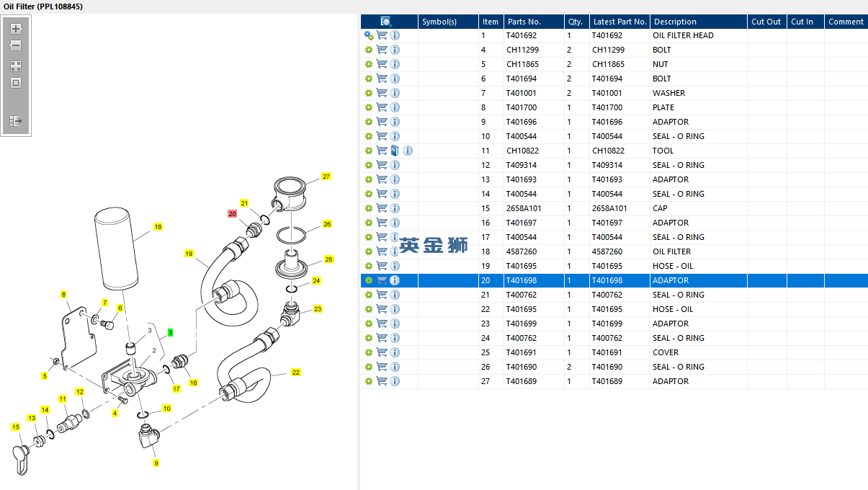Select callout 27 in the diagram
The height and width of the screenshot is (490, 868).
326,177
